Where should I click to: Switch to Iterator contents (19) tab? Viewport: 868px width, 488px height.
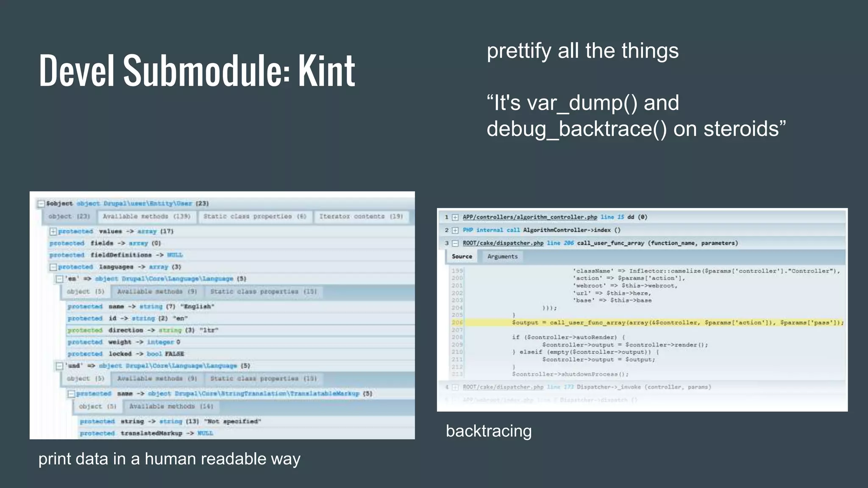[x=361, y=216]
